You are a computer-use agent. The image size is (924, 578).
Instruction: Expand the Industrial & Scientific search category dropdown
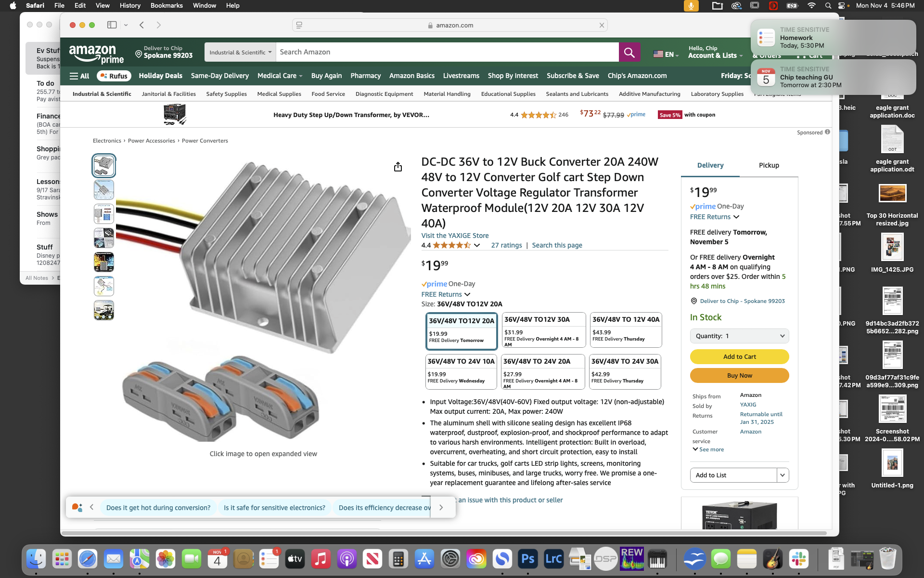click(240, 52)
